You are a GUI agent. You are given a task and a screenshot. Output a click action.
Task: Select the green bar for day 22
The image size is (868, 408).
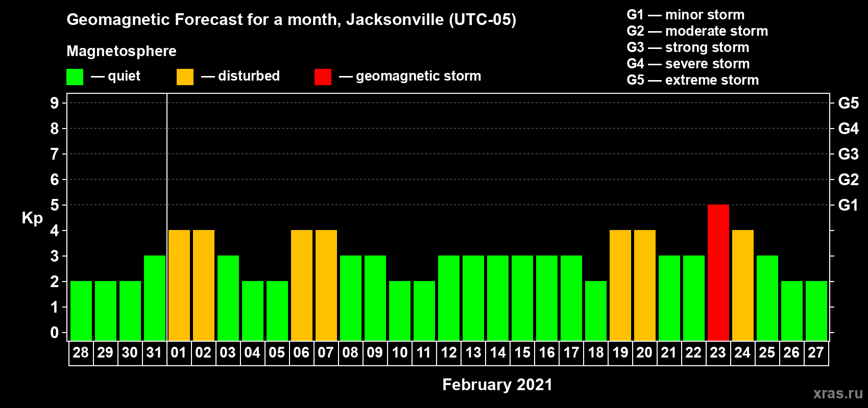coord(694,298)
